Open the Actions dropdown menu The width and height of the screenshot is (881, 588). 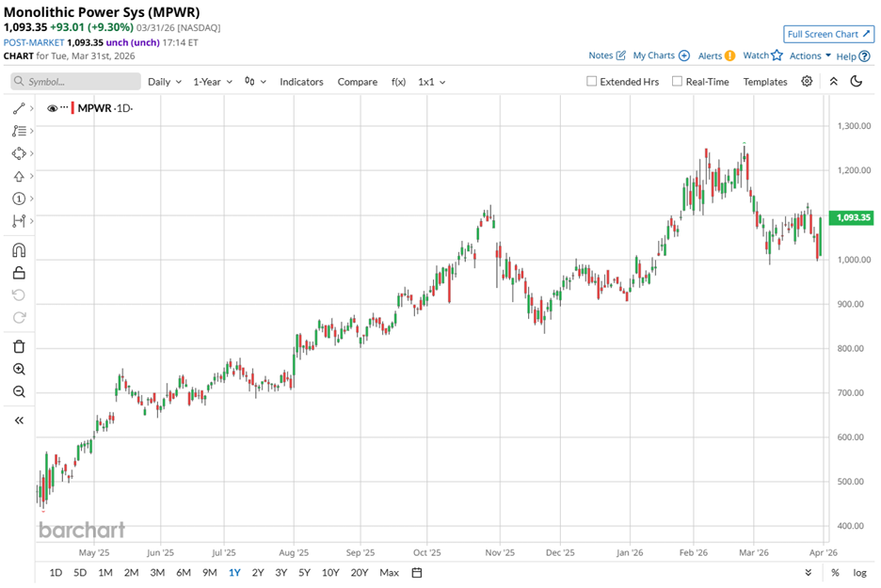pos(809,56)
